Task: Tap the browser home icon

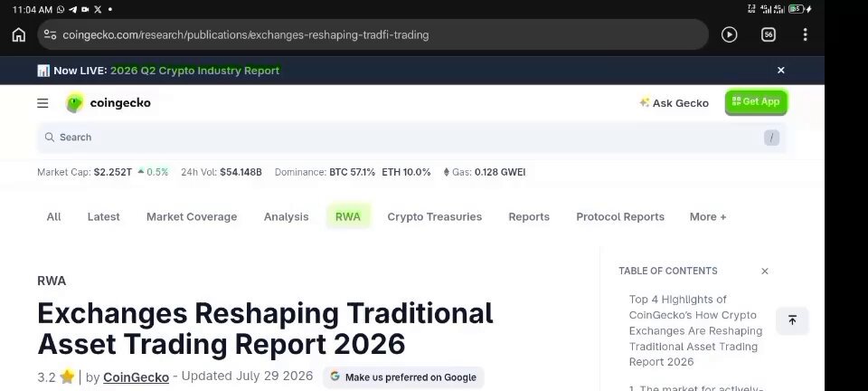Action: click(19, 35)
